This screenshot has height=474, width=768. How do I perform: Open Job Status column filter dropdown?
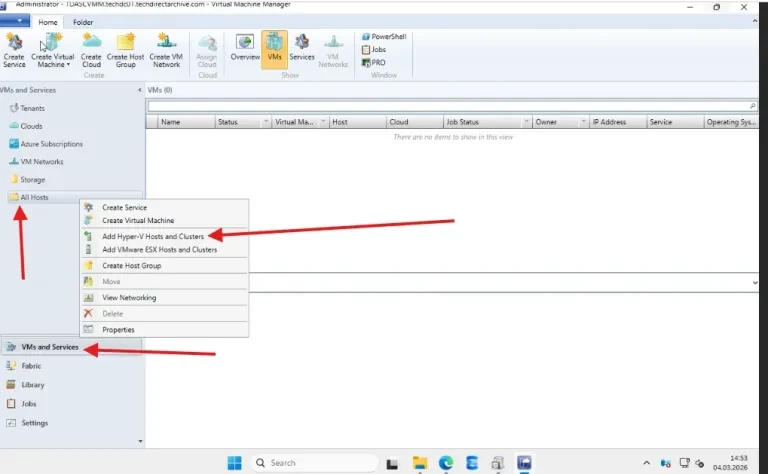(x=527, y=121)
